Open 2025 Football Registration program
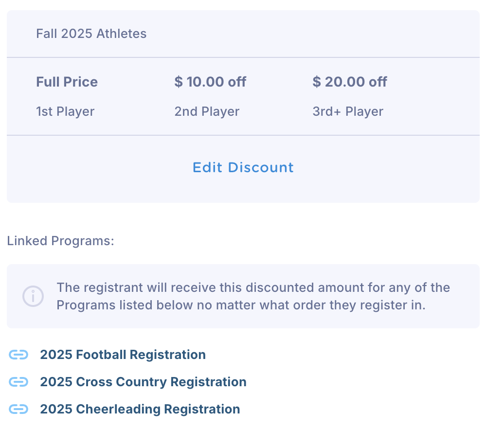The height and width of the screenshot is (430, 504). tap(123, 355)
